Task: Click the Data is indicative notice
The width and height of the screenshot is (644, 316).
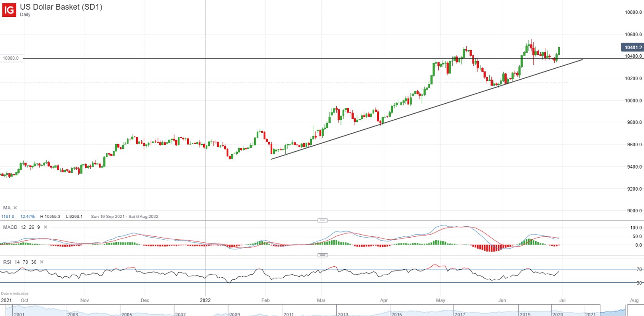Action: click(x=15, y=293)
